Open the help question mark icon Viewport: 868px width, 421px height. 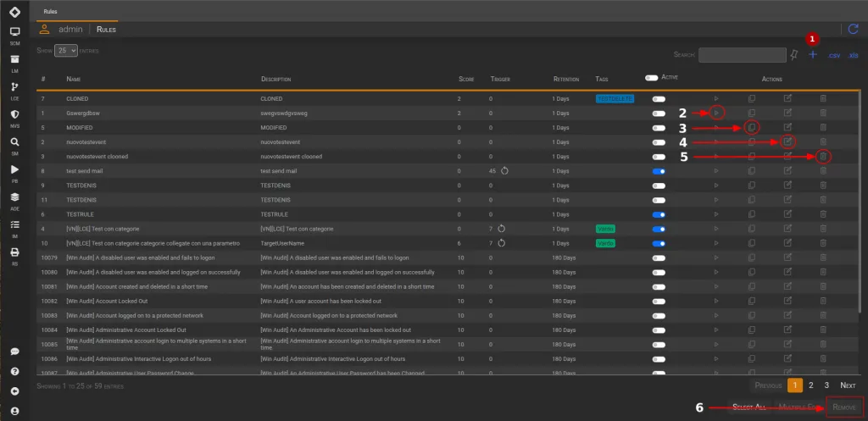point(15,371)
